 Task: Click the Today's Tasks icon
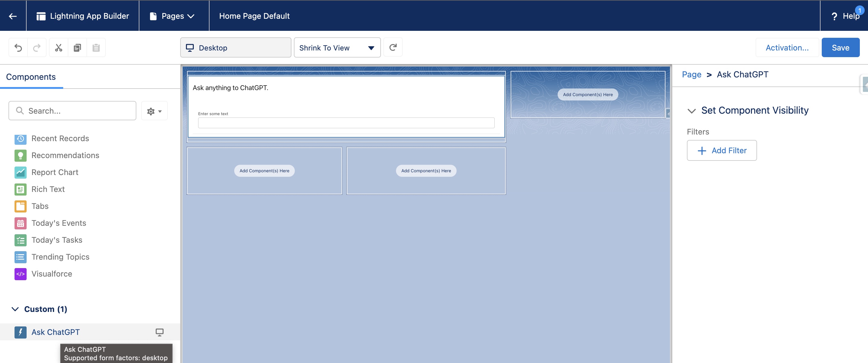[x=21, y=240]
